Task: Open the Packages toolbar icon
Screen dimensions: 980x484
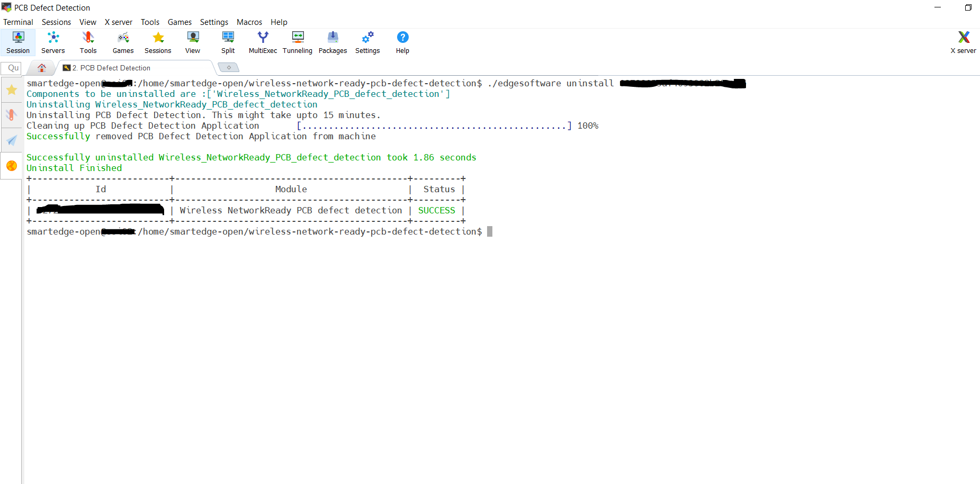Action: 332,42
